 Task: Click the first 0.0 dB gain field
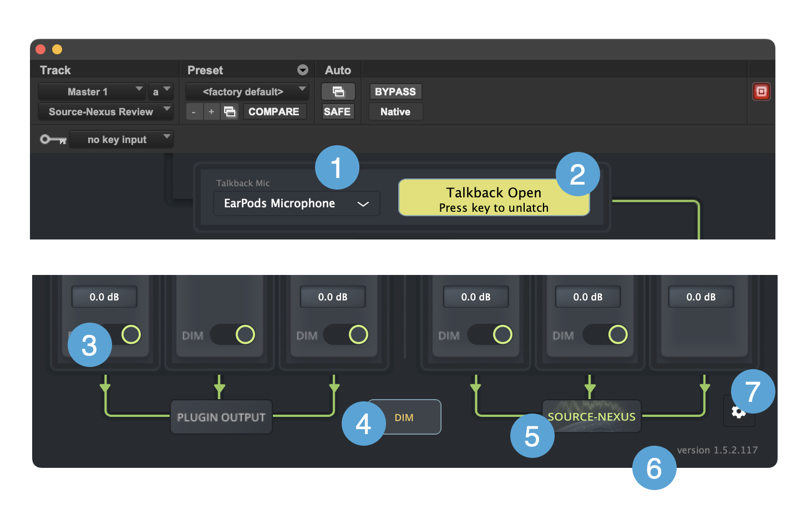pos(104,297)
